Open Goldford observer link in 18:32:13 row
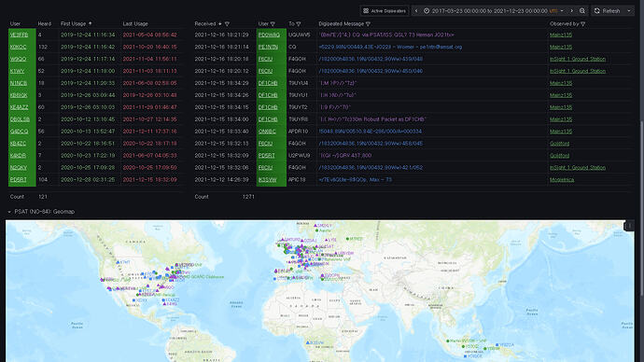This screenshot has height=362, width=644. click(559, 144)
